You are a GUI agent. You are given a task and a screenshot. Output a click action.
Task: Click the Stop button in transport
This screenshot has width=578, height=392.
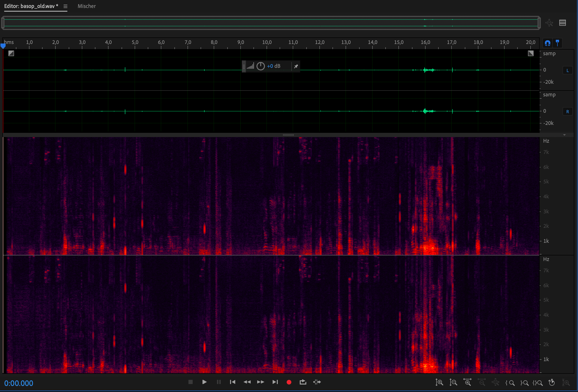click(x=191, y=382)
